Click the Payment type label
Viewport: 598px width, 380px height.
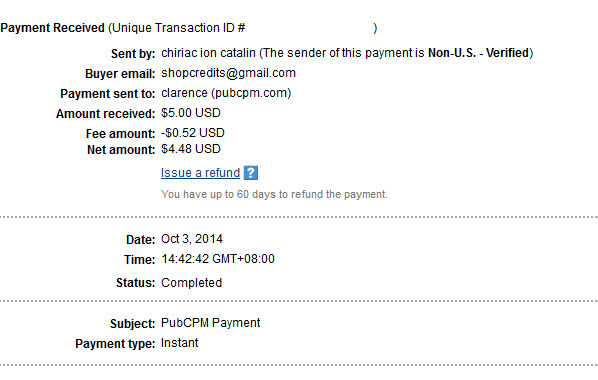pos(115,344)
